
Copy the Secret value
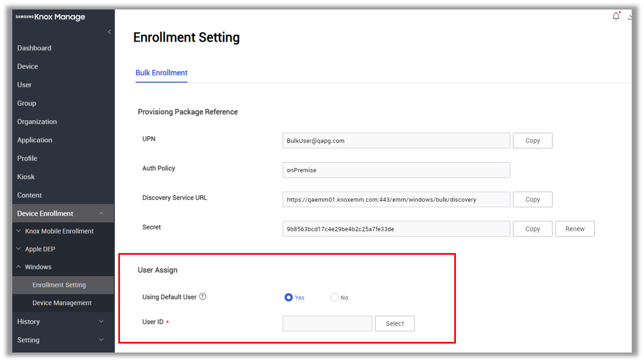pos(532,228)
